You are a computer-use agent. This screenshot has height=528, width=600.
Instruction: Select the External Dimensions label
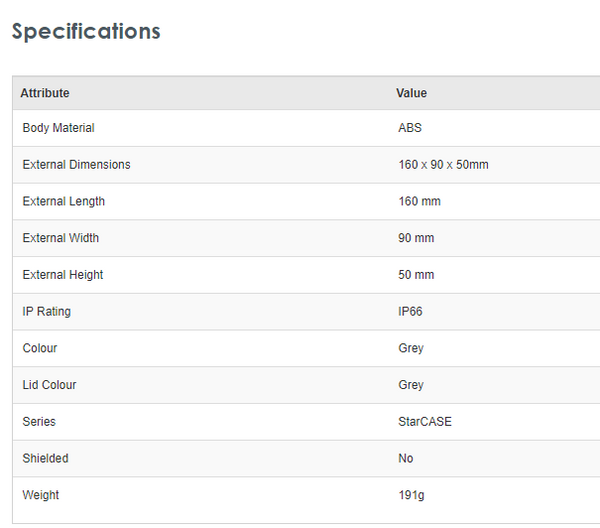76,165
